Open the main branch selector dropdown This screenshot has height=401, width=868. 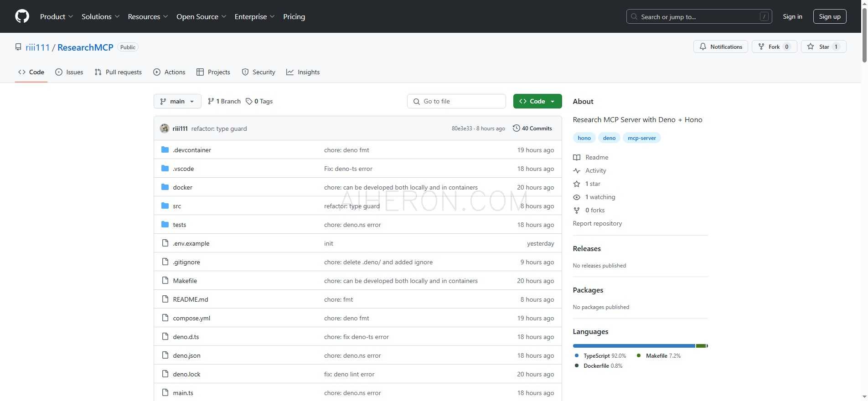(x=177, y=101)
